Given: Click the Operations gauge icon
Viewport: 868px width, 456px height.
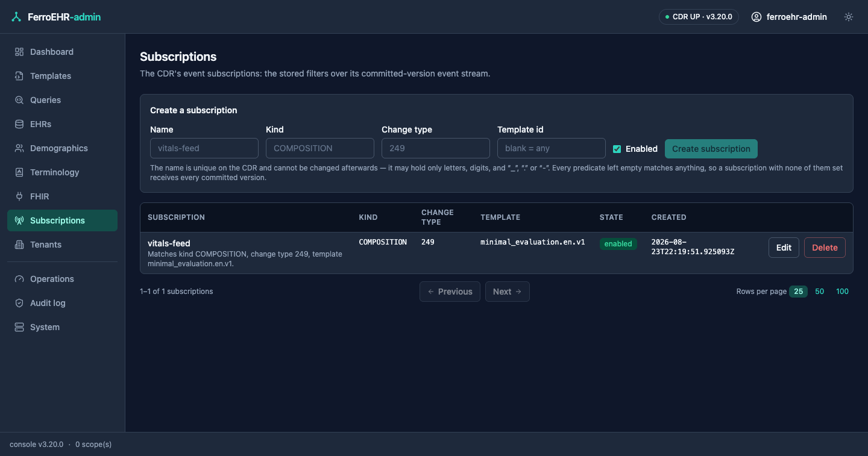Looking at the screenshot, I should point(19,279).
